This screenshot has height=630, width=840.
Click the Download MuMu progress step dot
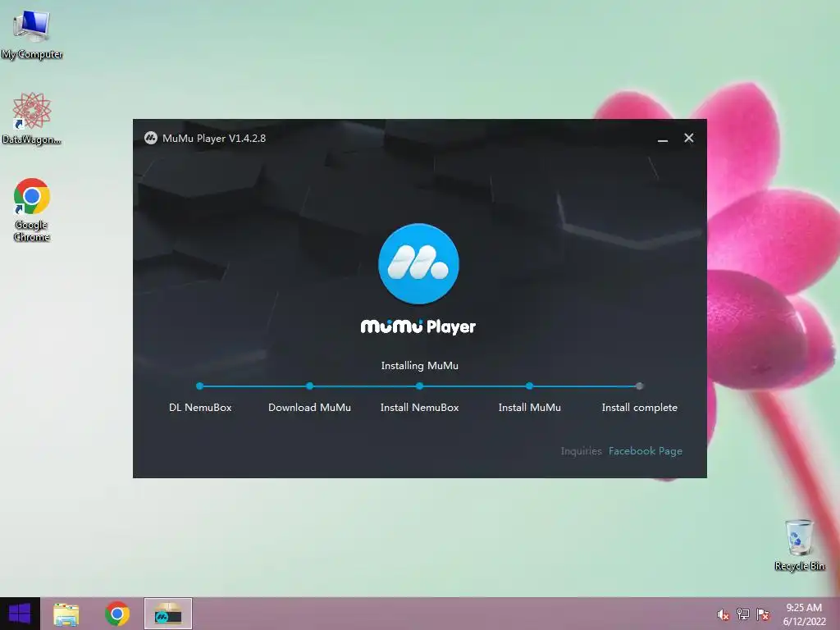(x=309, y=386)
